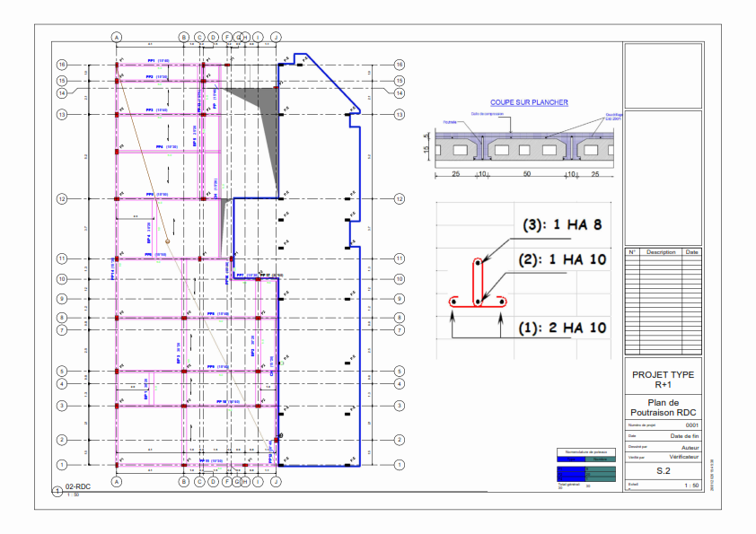
Task: Click the COUPE SUR PLANCHER title
Action: [x=529, y=102]
